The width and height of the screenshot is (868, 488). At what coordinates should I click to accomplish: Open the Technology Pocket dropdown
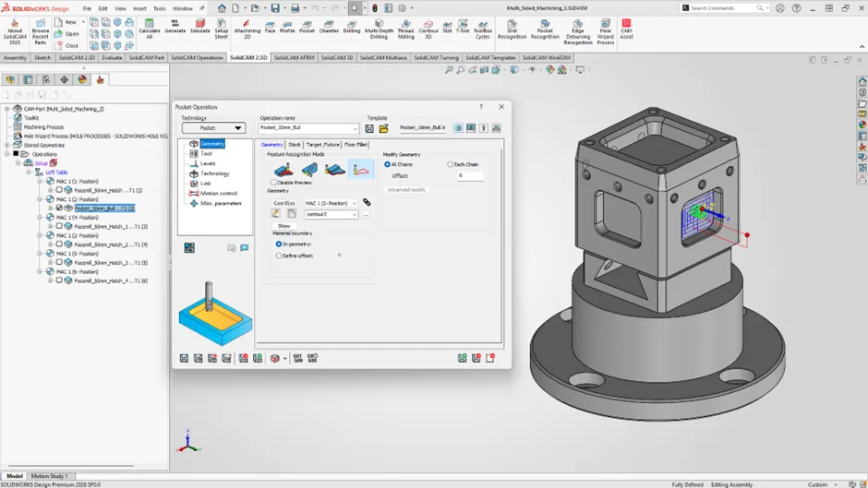coord(213,128)
